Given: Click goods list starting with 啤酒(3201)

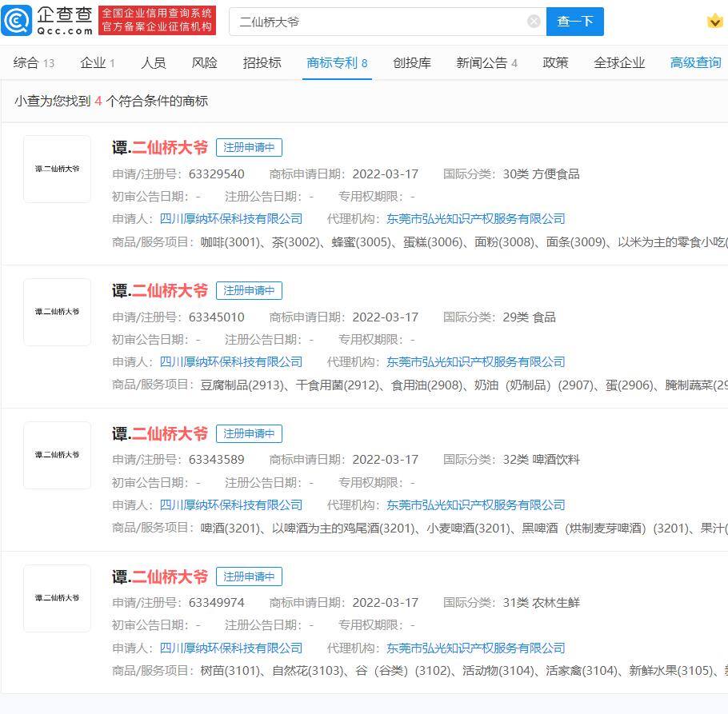Looking at the screenshot, I should pos(464,528).
